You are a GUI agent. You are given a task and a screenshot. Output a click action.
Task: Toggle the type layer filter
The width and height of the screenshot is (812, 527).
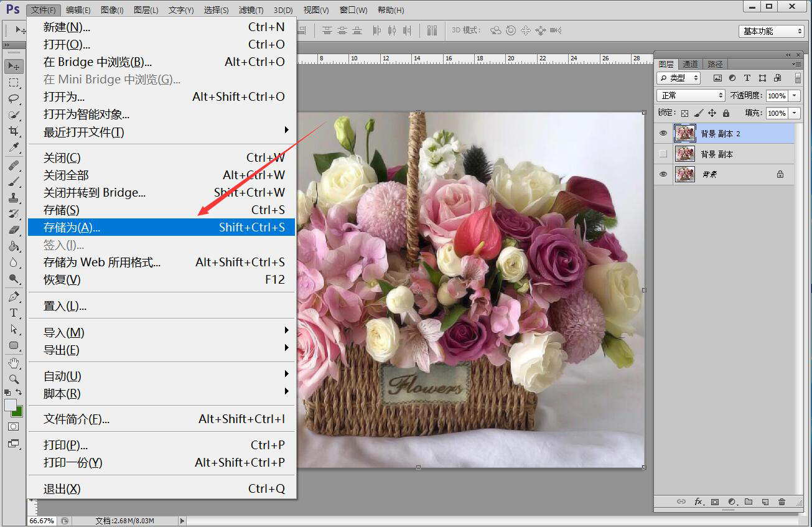pos(747,78)
